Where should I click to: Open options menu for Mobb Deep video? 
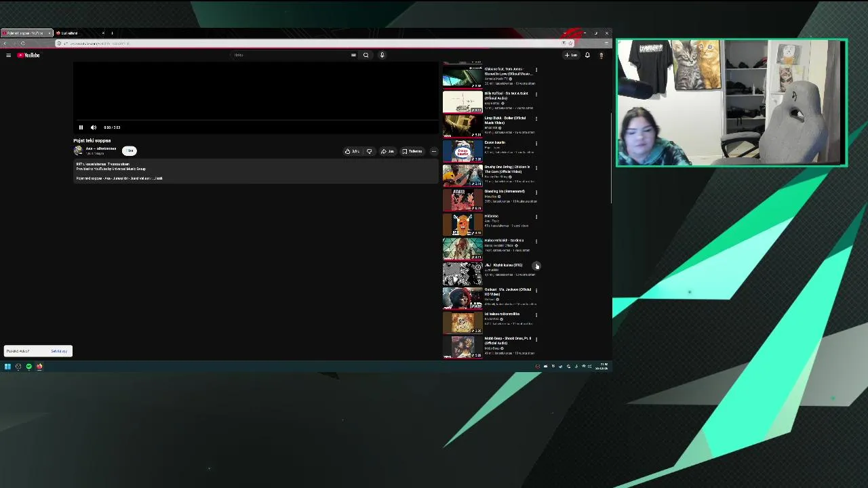[536, 340]
